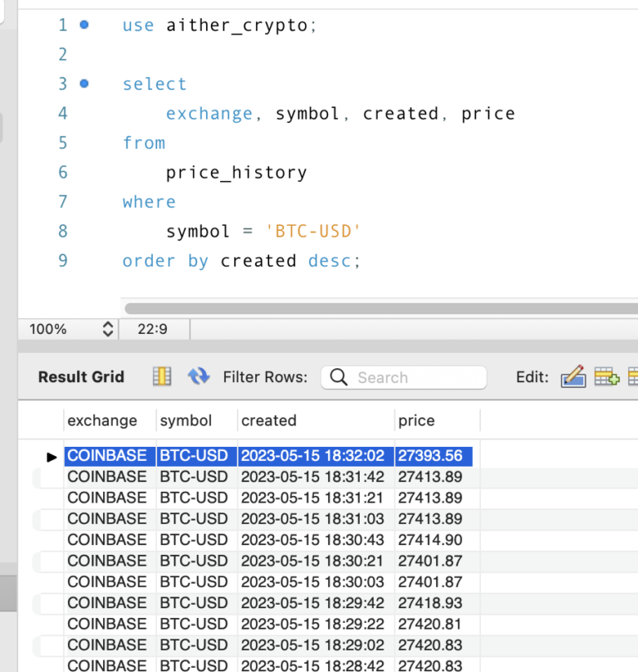Refresh the result grid data
638x672 pixels.
click(199, 377)
